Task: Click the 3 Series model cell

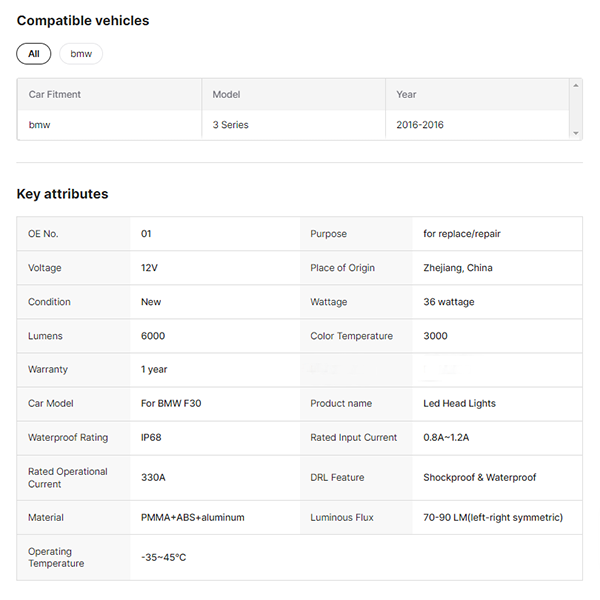Action: [231, 125]
